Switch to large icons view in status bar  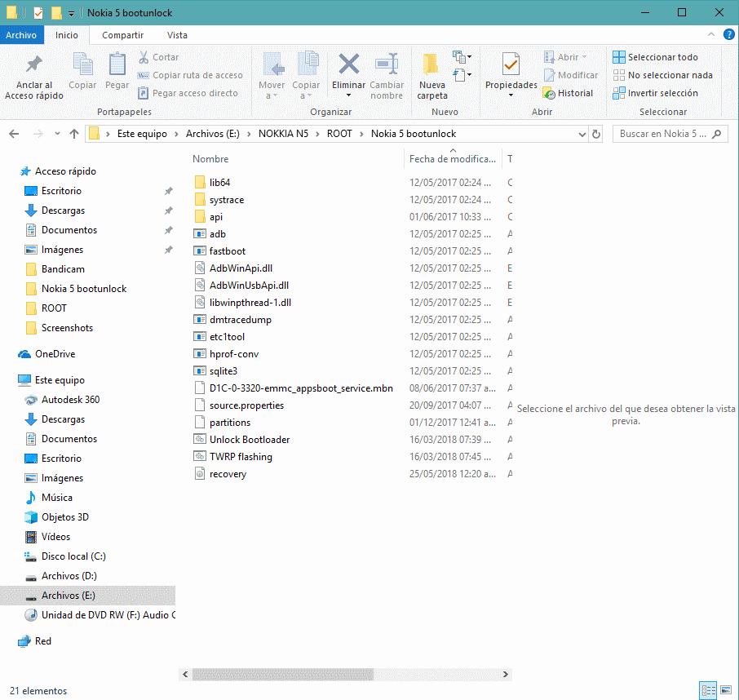[x=726, y=690]
